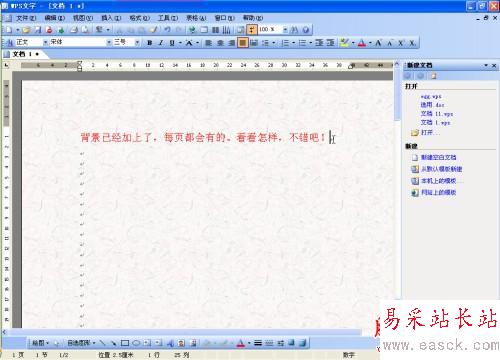The image size is (500, 360).
Task: Toggle right text alignment
Action: point(232,43)
